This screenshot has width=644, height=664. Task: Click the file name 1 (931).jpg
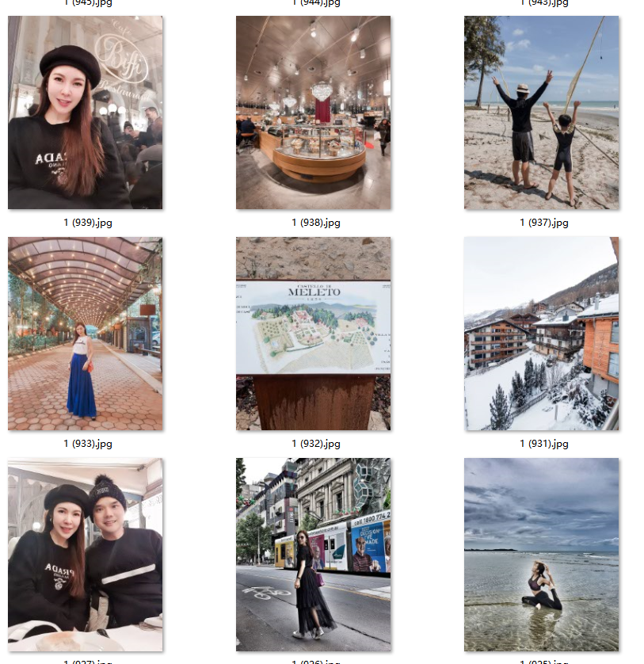pos(544,444)
